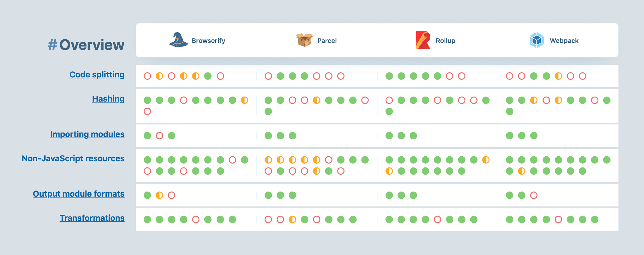
Task: Open Non-JavaScript resources link
Action: 73,158
